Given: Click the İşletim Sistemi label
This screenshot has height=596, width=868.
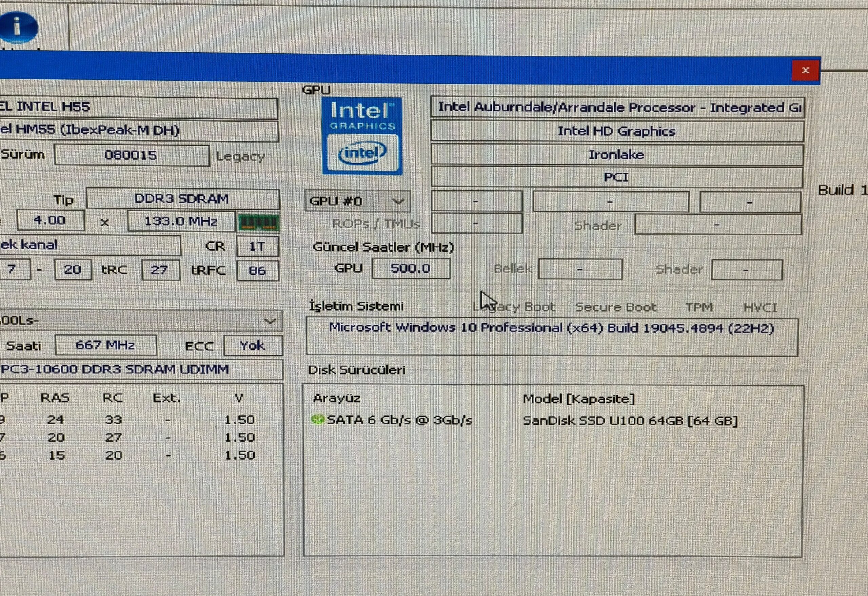Looking at the screenshot, I should (x=356, y=306).
